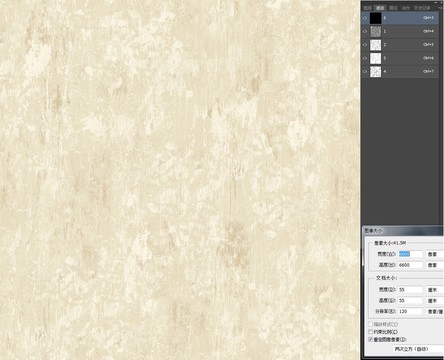Enable the 约束比例 checkbox

pos(370,332)
